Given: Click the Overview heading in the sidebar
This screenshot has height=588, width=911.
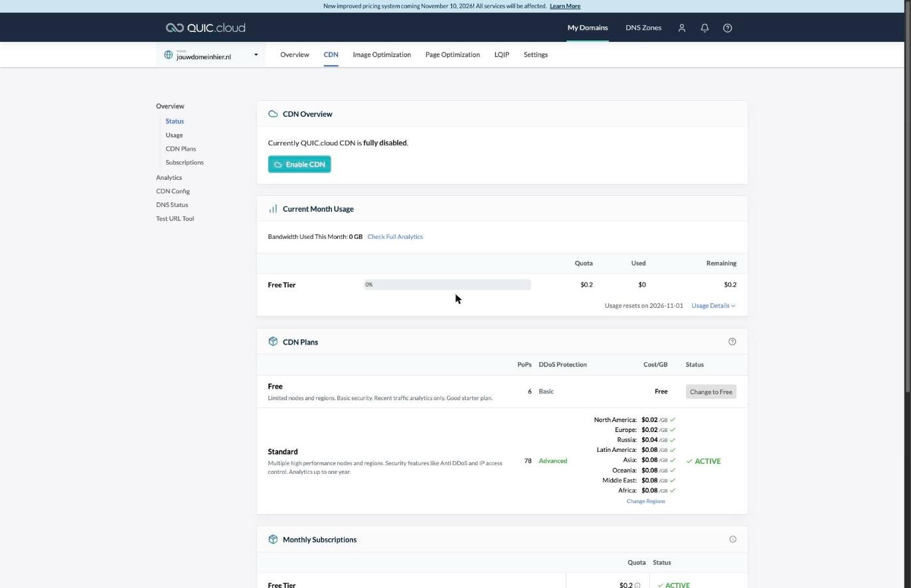Looking at the screenshot, I should point(170,106).
